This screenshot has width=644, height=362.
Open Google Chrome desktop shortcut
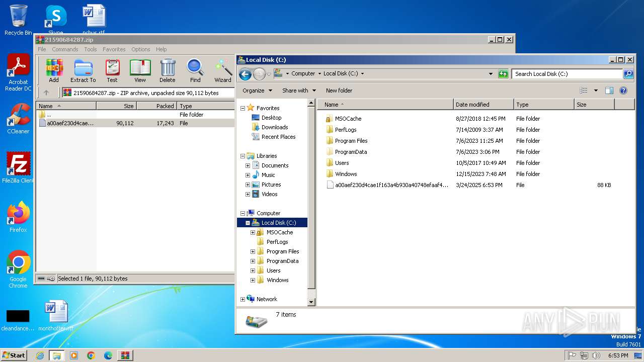pyautogui.click(x=18, y=269)
